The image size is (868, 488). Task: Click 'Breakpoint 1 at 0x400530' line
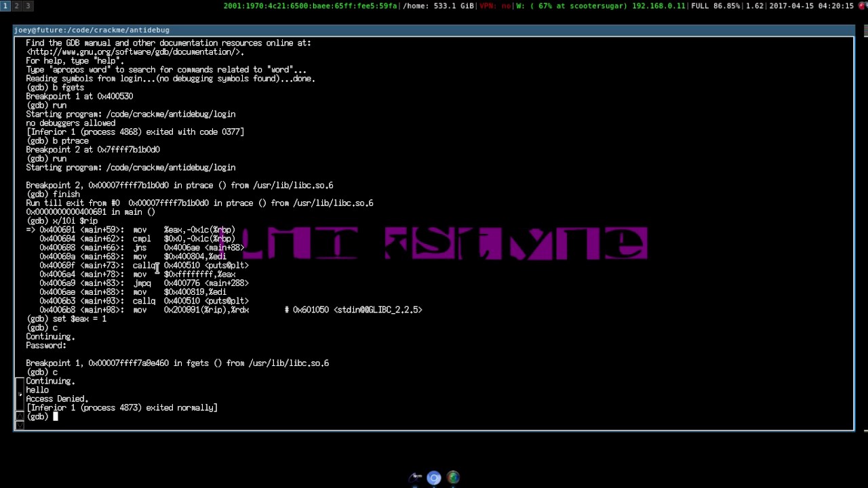(79, 96)
